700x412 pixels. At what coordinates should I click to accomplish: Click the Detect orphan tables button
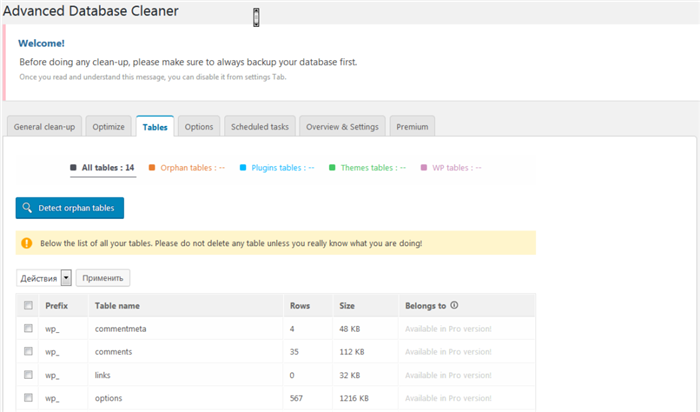pyautogui.click(x=70, y=208)
